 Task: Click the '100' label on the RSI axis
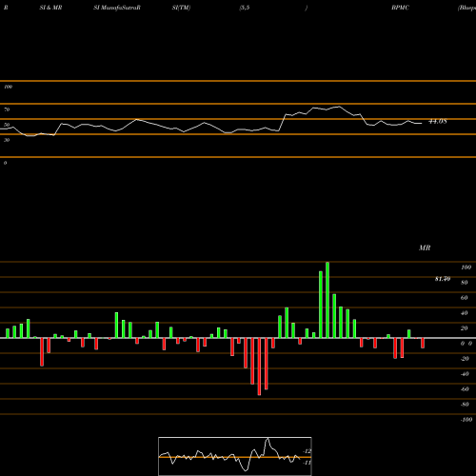click(x=8, y=87)
